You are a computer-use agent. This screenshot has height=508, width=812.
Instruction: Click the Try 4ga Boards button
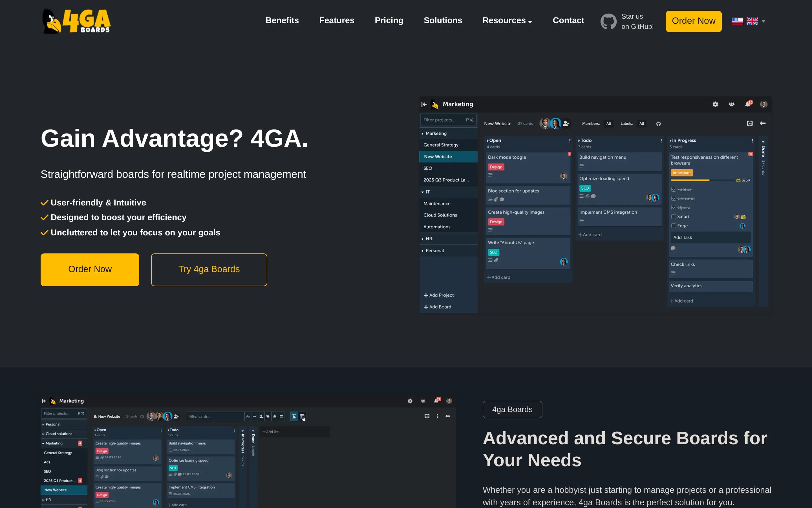(209, 270)
